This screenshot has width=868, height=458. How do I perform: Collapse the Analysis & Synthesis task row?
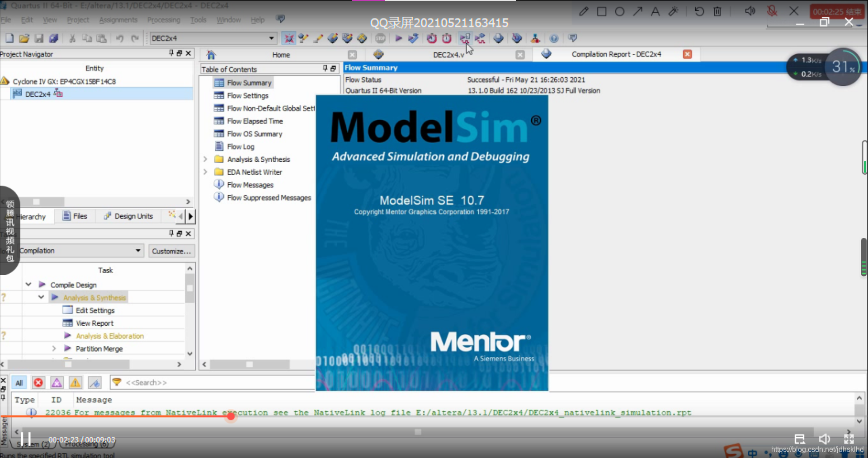(41, 297)
